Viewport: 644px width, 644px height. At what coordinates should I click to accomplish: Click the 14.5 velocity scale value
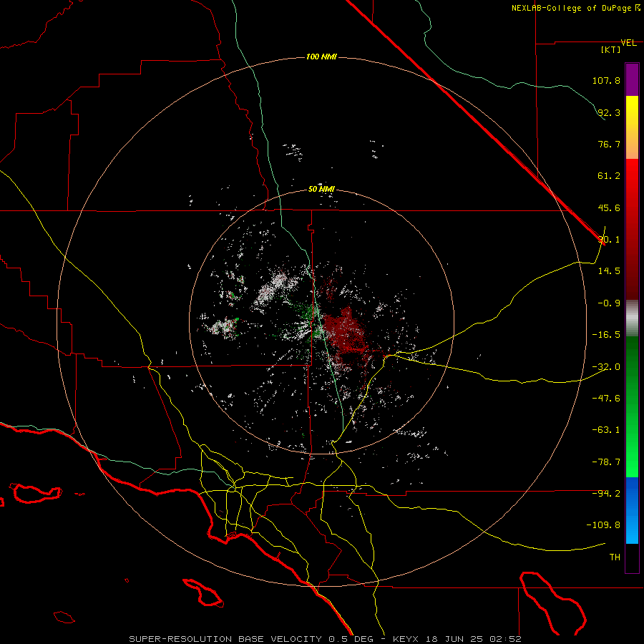pyautogui.click(x=609, y=271)
